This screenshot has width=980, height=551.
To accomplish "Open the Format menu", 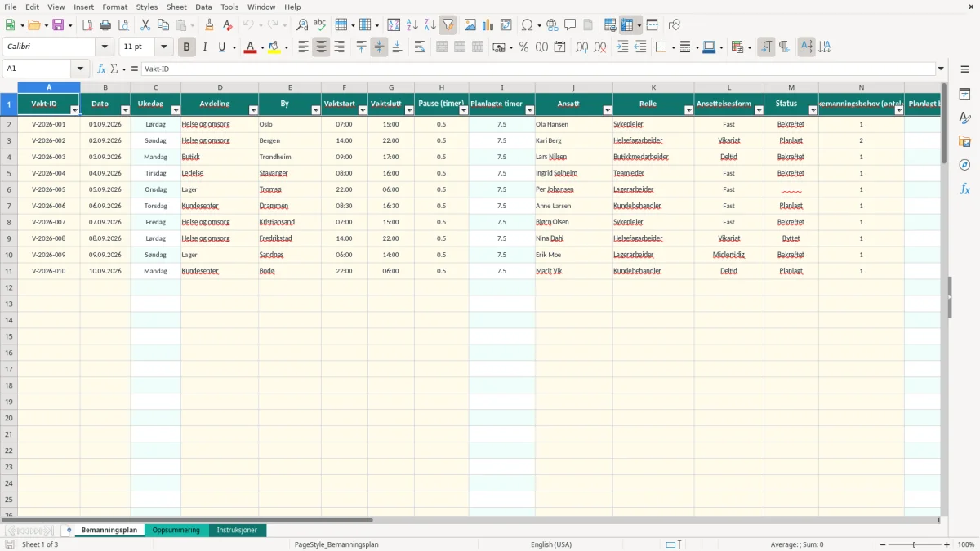I will (x=114, y=7).
